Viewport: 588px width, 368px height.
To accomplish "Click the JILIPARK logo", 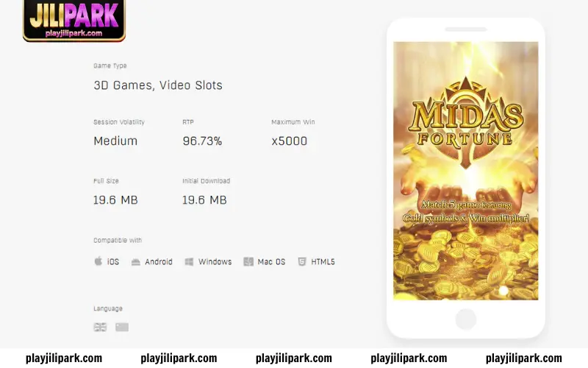I will (x=74, y=20).
